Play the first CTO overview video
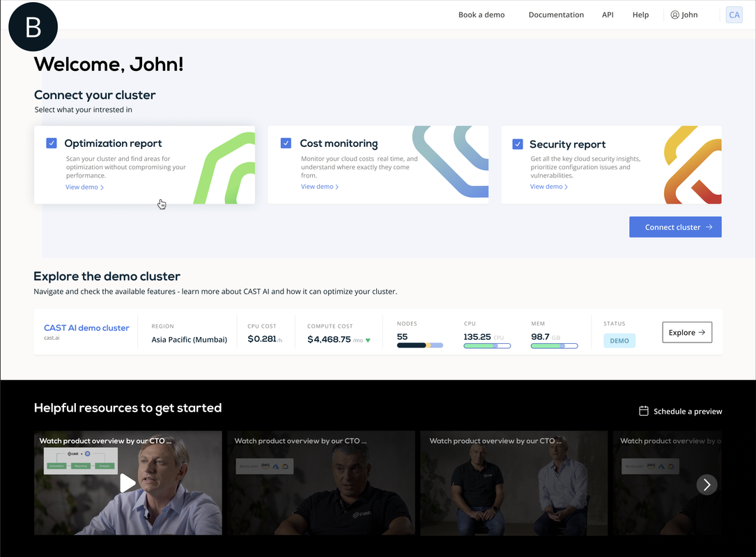The height and width of the screenshot is (557, 756). point(128,483)
